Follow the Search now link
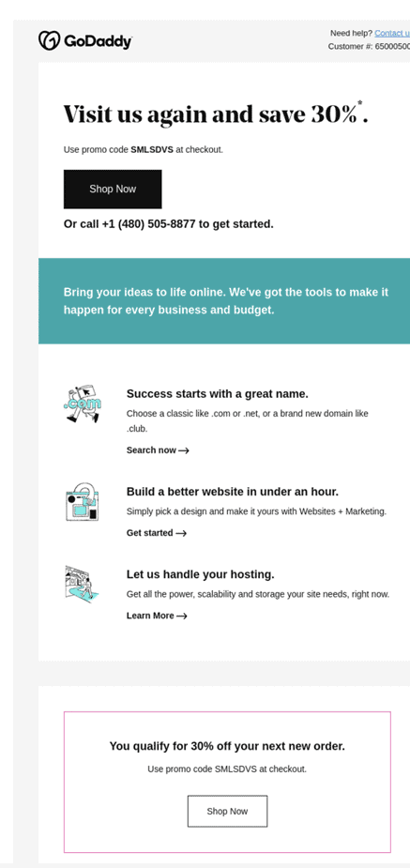 coord(151,450)
